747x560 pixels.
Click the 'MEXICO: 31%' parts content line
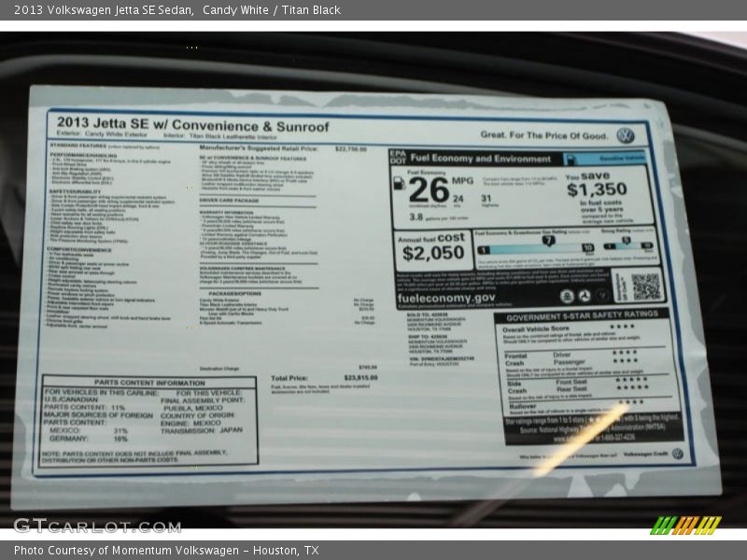point(88,430)
